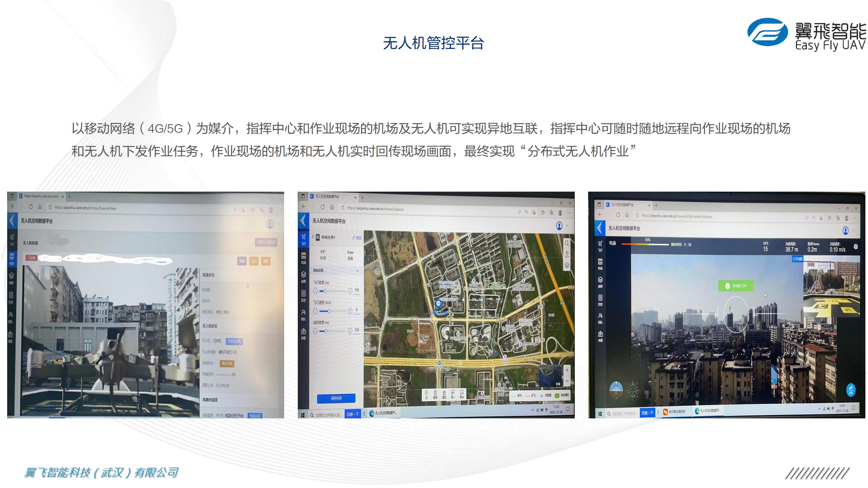Collapse the 基础设置 section
This screenshot has width=868, height=488.
click(357, 270)
